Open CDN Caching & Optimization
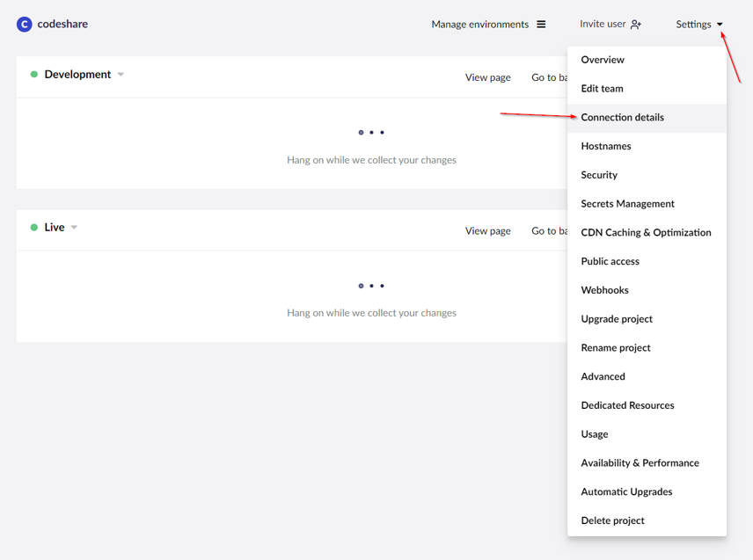This screenshot has width=753, height=560. click(x=646, y=233)
